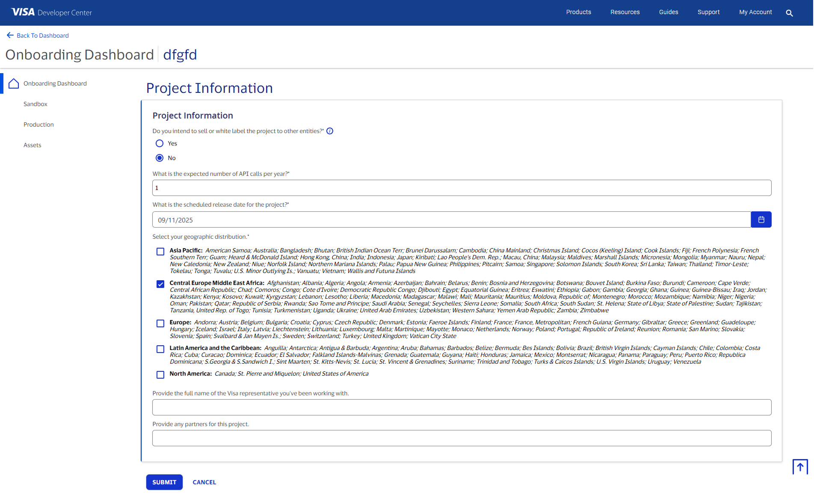Viewport: 814px width, 504px height.
Task: Open the Resources menu
Action: click(x=625, y=12)
